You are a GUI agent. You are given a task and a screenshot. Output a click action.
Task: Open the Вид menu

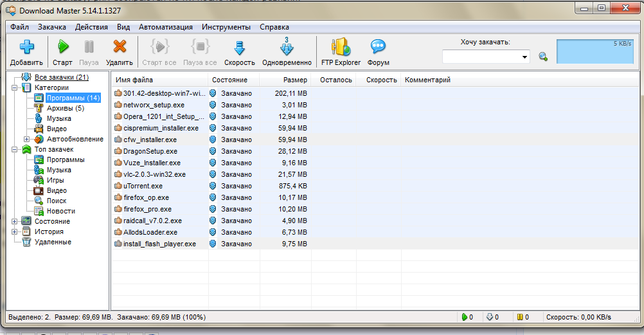pos(123,27)
